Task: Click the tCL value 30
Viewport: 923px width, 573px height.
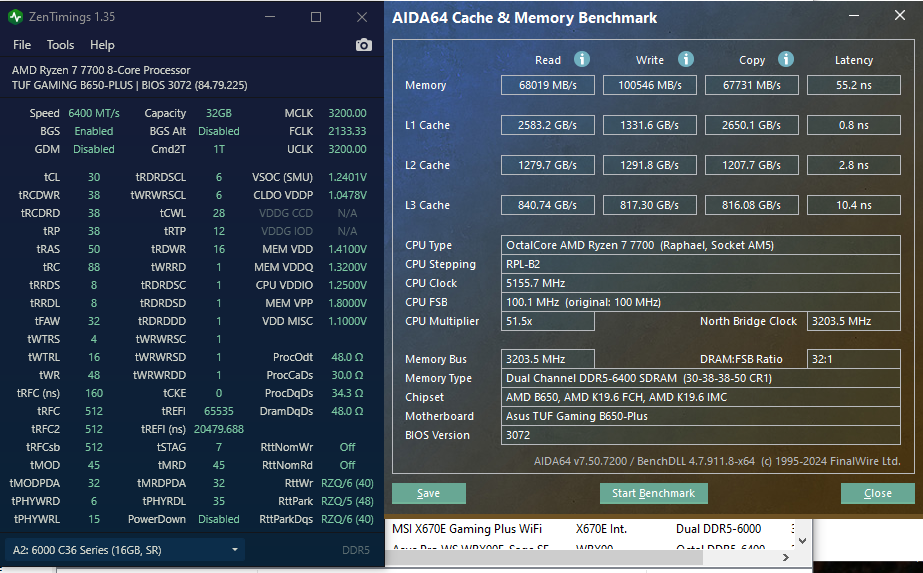Action: point(94,177)
